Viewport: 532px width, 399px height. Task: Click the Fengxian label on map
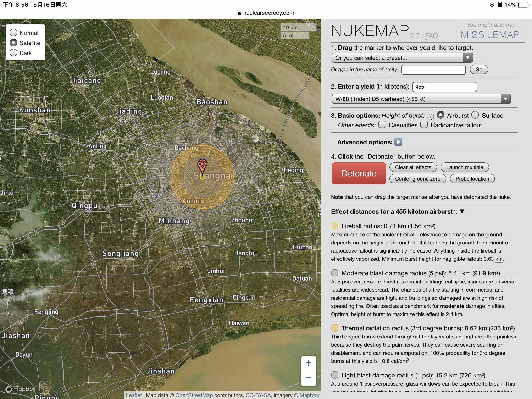pyautogui.click(x=206, y=300)
